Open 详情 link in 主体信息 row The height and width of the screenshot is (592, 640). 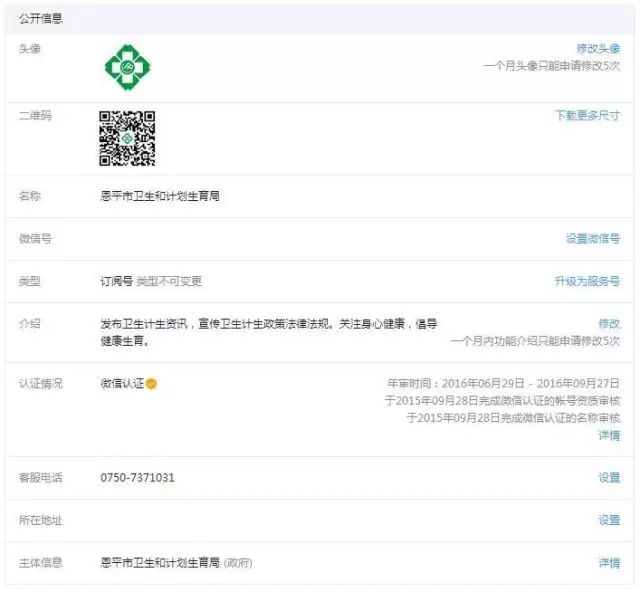click(x=609, y=563)
